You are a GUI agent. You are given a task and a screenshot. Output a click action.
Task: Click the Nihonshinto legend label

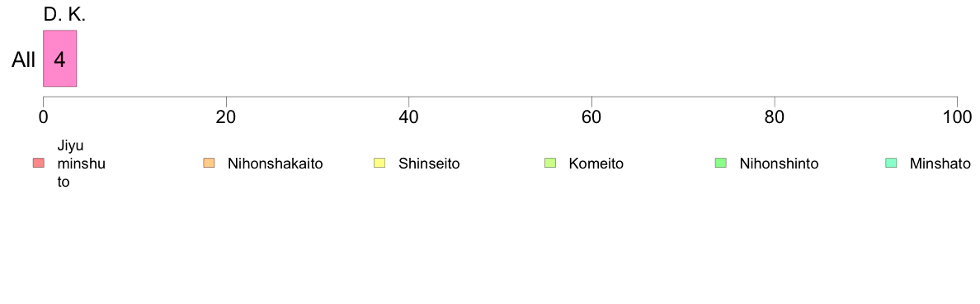pyautogui.click(x=779, y=164)
